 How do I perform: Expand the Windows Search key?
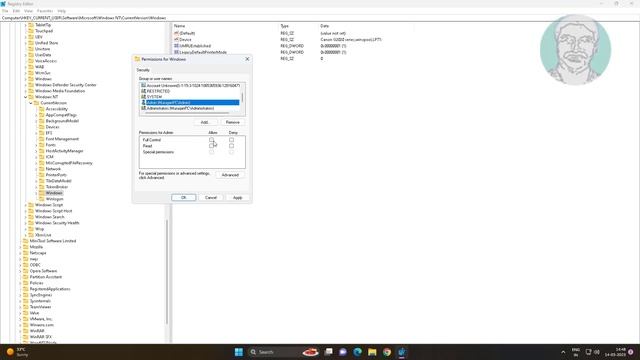point(25,217)
